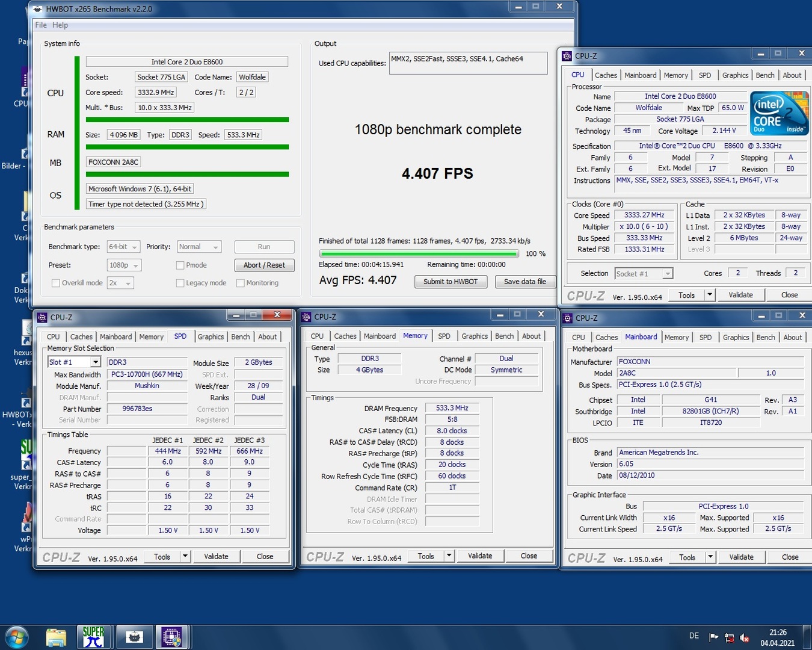The height and width of the screenshot is (650, 812).
Task: Open HWBOT x265 taskbar icon
Action: pos(134,637)
